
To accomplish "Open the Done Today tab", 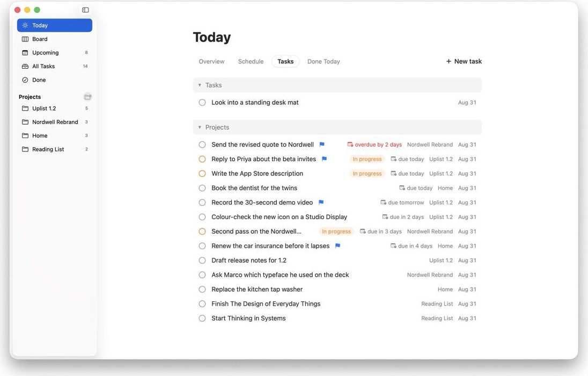I will 324,61.
